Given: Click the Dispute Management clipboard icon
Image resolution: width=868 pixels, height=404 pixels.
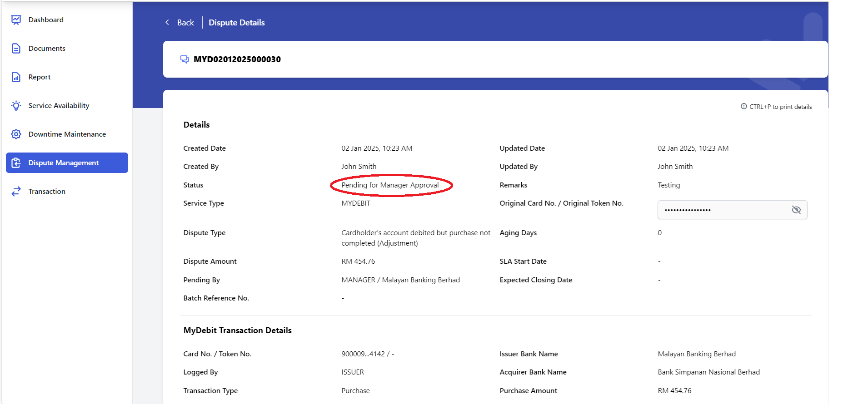Looking at the screenshot, I should click(16, 163).
